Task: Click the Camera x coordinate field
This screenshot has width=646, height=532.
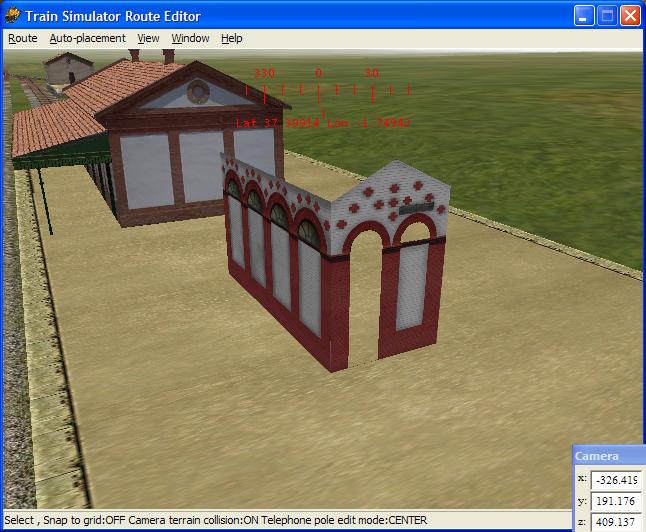Action: click(617, 479)
